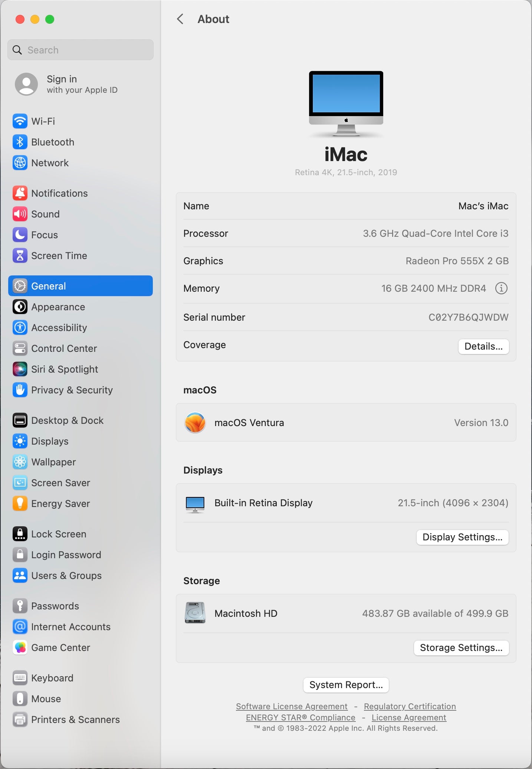Click the iMac computer image
This screenshot has width=532, height=769.
point(346,104)
